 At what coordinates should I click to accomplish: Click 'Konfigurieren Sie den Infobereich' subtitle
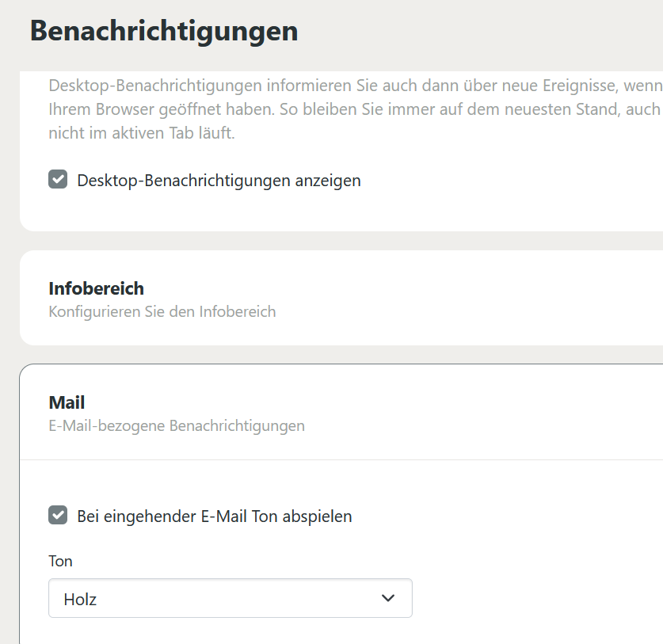pos(162,311)
